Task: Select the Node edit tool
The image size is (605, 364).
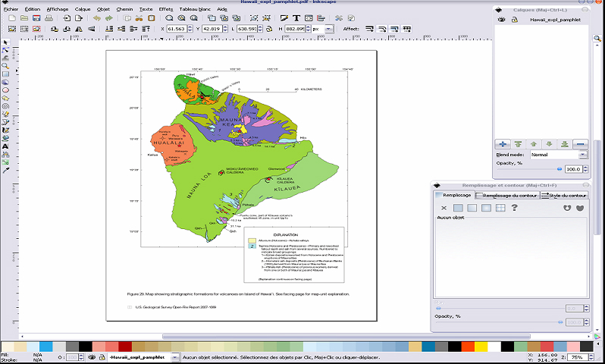Action: click(5, 49)
